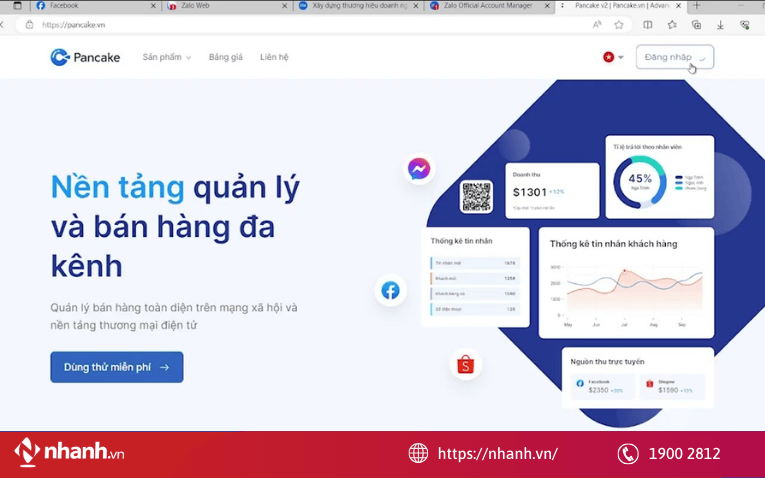Click the 1900 2812 phone number

pos(684,454)
